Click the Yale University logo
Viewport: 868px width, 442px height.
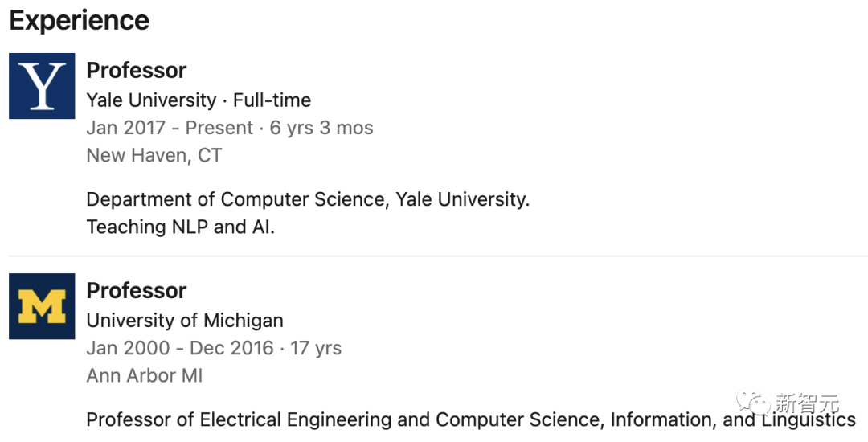[x=42, y=86]
